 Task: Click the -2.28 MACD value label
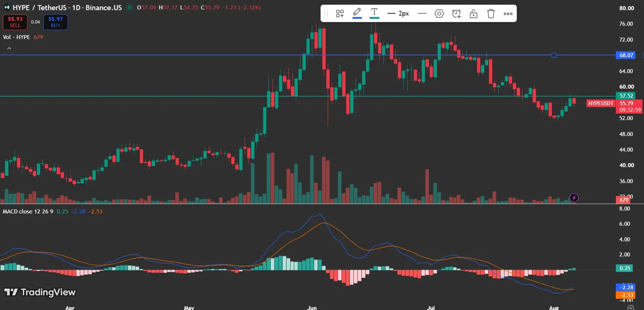pyautogui.click(x=626, y=287)
